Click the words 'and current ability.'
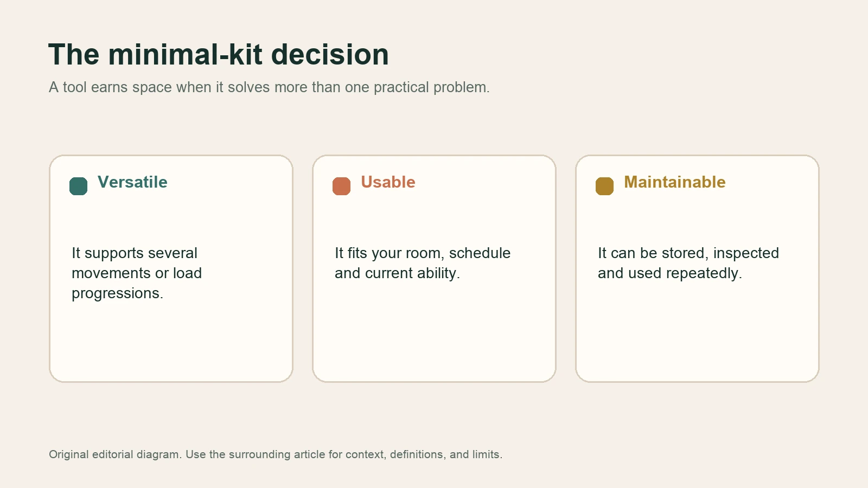This screenshot has height=488, width=868. coord(397,273)
